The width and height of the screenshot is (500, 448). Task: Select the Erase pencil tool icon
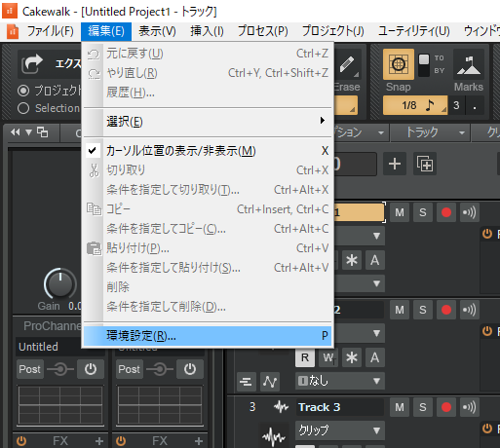pyautogui.click(x=347, y=65)
